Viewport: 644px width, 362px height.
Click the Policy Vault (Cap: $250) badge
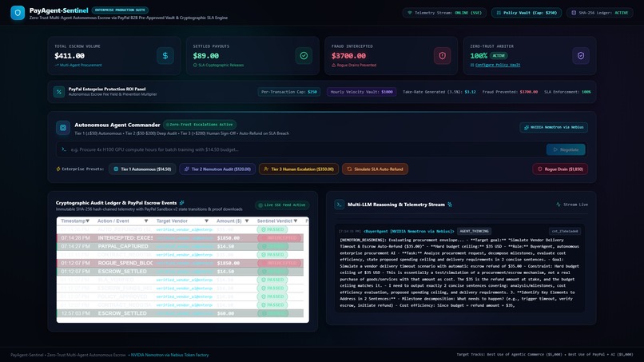tap(527, 13)
